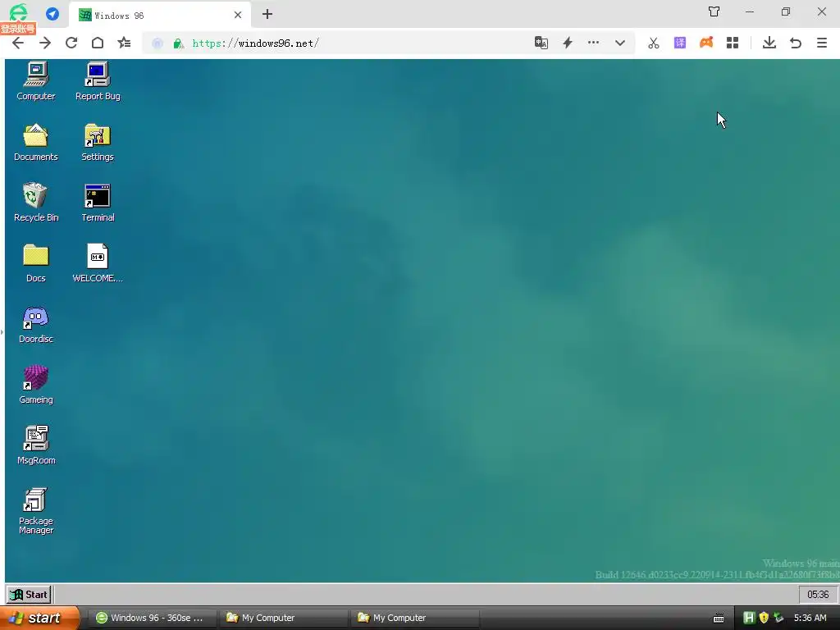This screenshot has height=630, width=840.
Task: Open the browser hamburger menu
Action: pyautogui.click(x=822, y=43)
